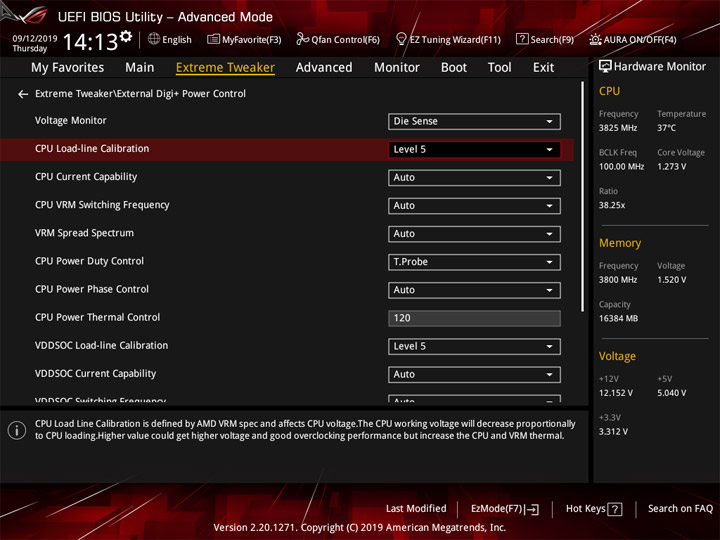Click the back arrow to Extreme Tweaker

[23, 94]
